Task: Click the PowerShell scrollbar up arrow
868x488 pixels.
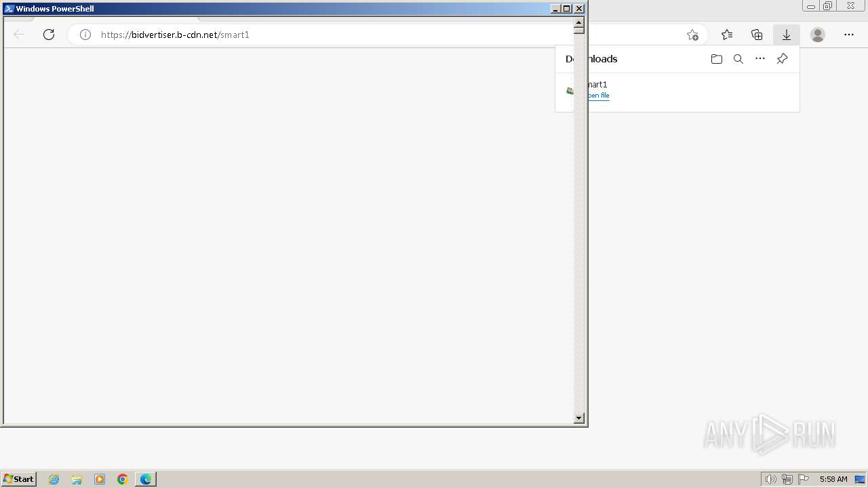Action: pyautogui.click(x=579, y=22)
